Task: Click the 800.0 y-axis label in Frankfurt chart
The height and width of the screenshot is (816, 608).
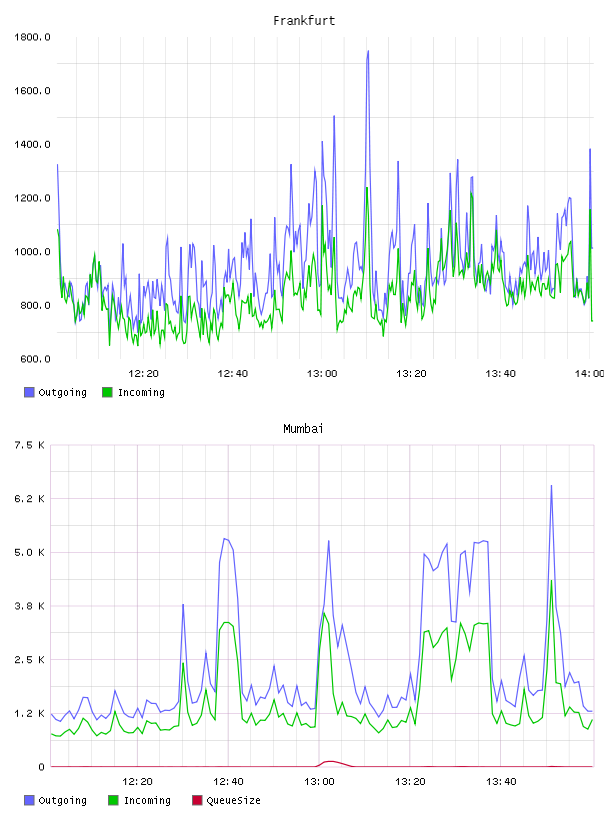Action: pyautogui.click(x=35, y=305)
